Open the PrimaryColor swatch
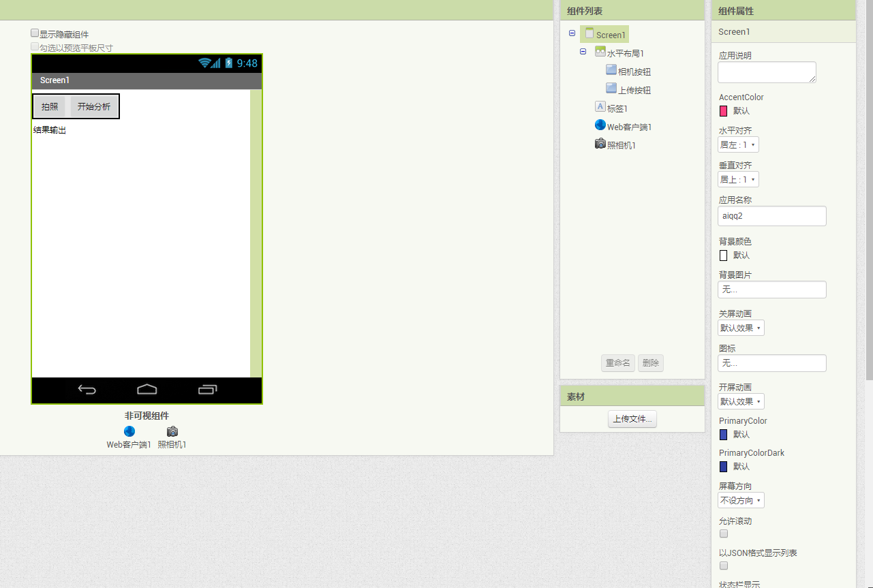 click(724, 434)
